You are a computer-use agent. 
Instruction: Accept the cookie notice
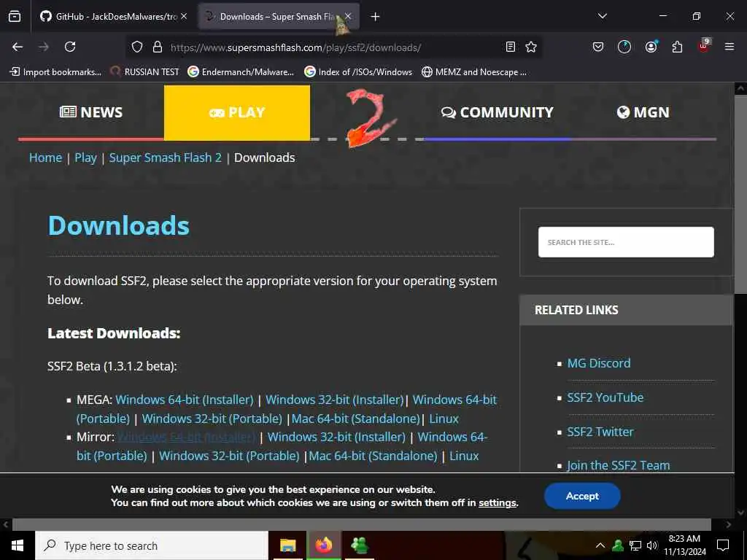pos(582,496)
